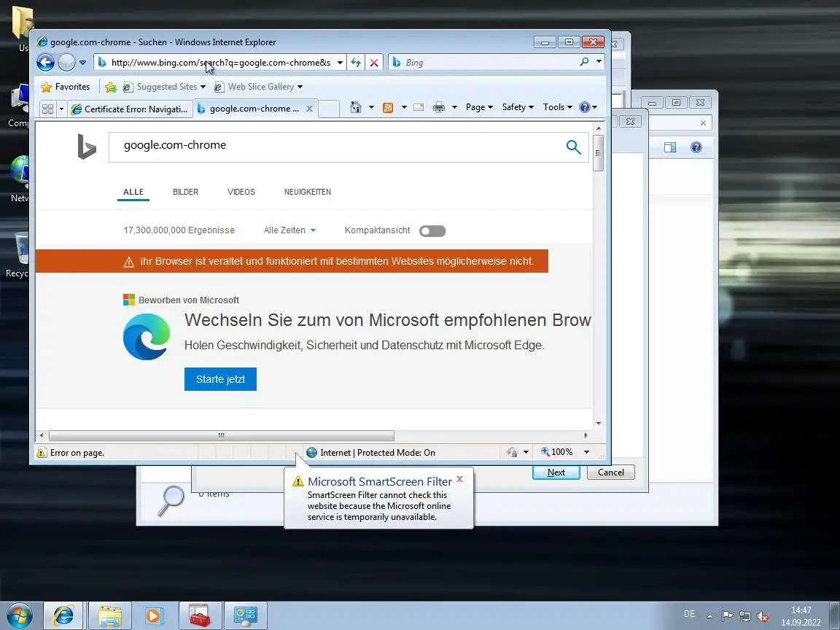Click the address bar URL field
The height and width of the screenshot is (630, 840).
point(219,63)
